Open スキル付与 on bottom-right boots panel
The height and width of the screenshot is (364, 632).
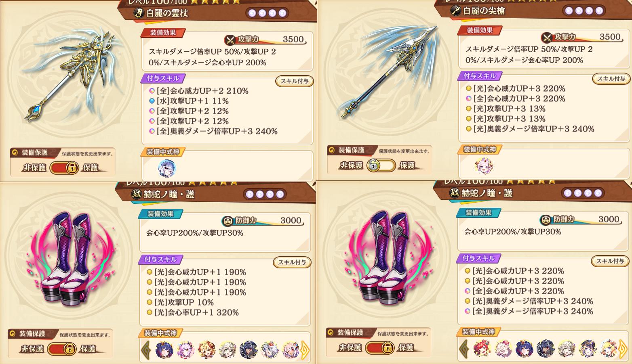[610, 261]
